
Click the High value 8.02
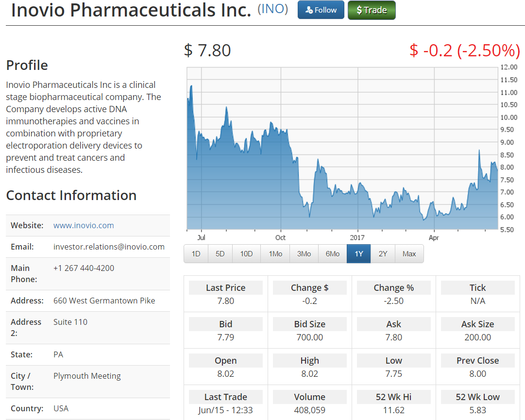tap(310, 374)
